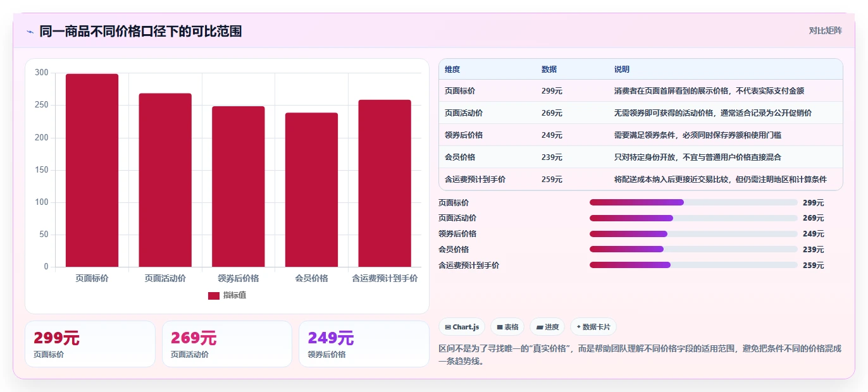Click the 对比矩阵 label in the header
This screenshot has height=392, width=868.
pos(825,30)
